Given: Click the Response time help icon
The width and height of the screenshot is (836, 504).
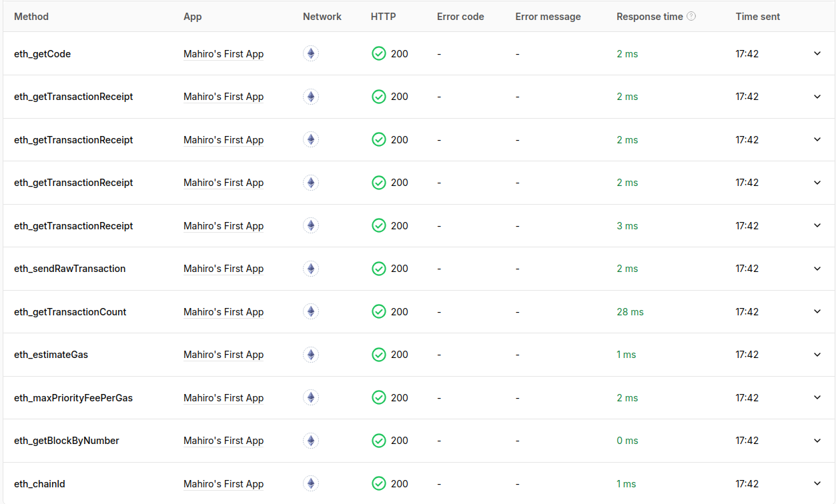Looking at the screenshot, I should click(x=691, y=17).
